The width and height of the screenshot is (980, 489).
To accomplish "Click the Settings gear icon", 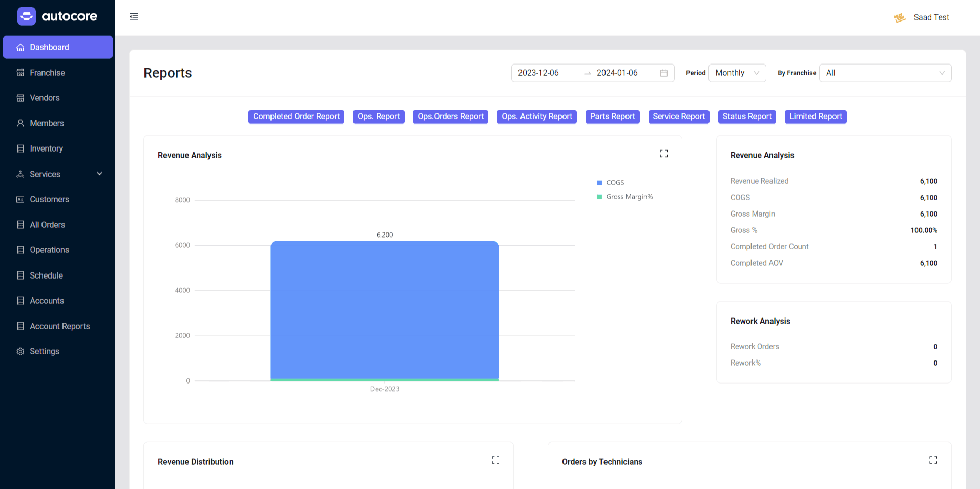I will click(20, 351).
